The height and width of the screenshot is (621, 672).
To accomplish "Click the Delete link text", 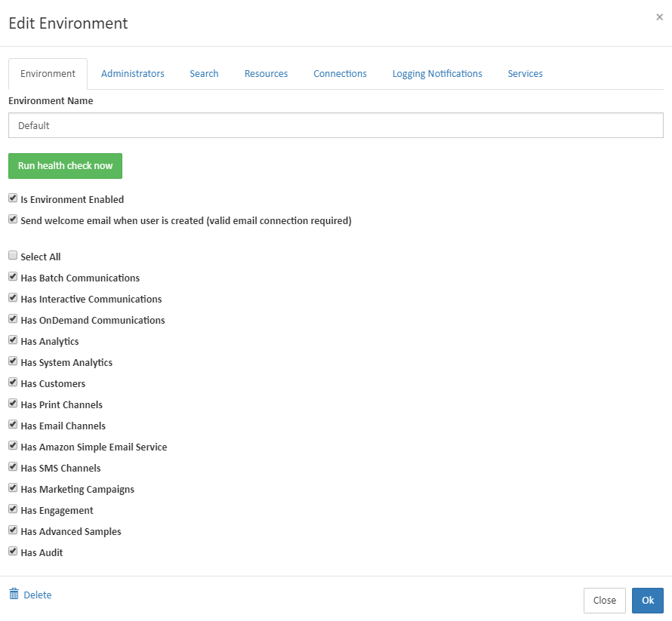I will [x=38, y=595].
